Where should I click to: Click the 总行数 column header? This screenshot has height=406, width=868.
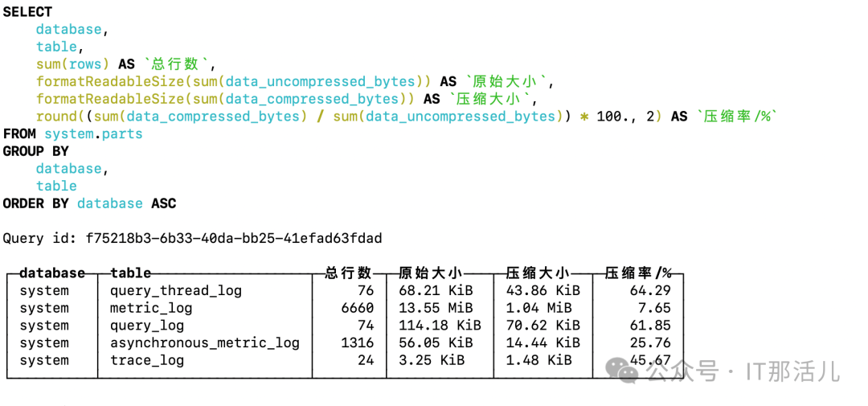[x=348, y=273]
